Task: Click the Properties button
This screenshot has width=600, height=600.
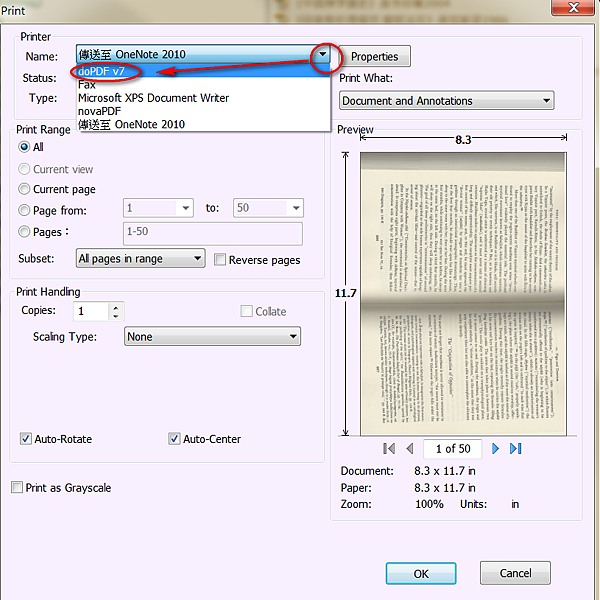Action: pos(375,56)
